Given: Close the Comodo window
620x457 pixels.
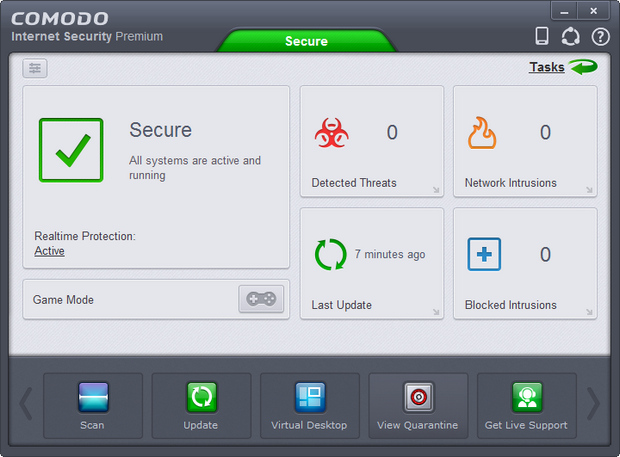Looking at the screenshot, I should 594,11.
